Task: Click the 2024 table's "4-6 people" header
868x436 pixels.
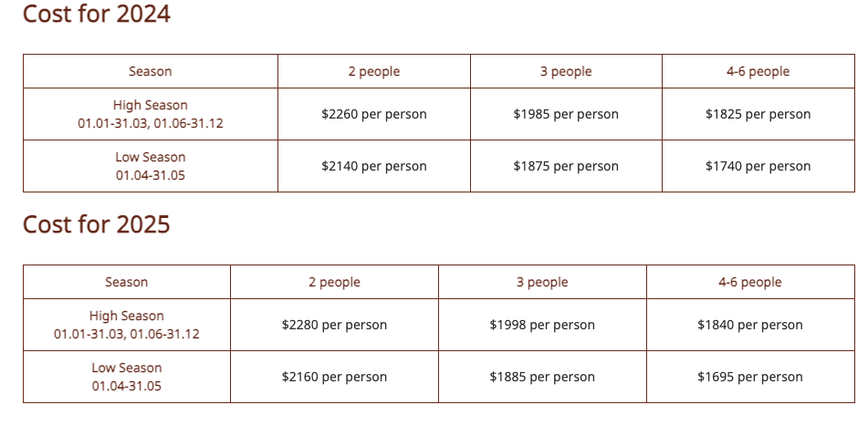Action: 758,71
